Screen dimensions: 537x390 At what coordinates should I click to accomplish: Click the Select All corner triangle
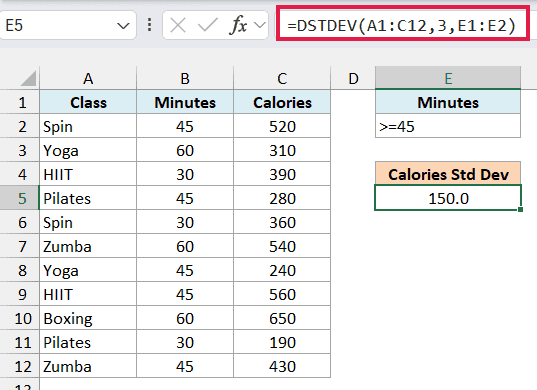point(28,78)
